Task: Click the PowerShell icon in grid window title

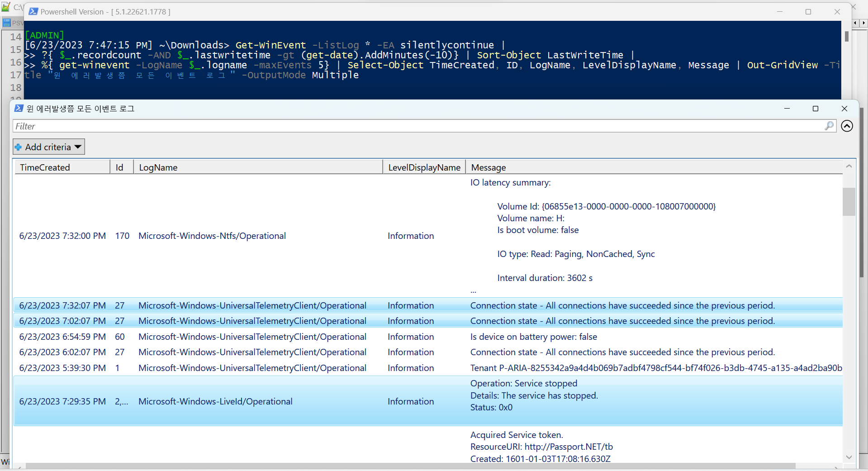Action: [19, 108]
